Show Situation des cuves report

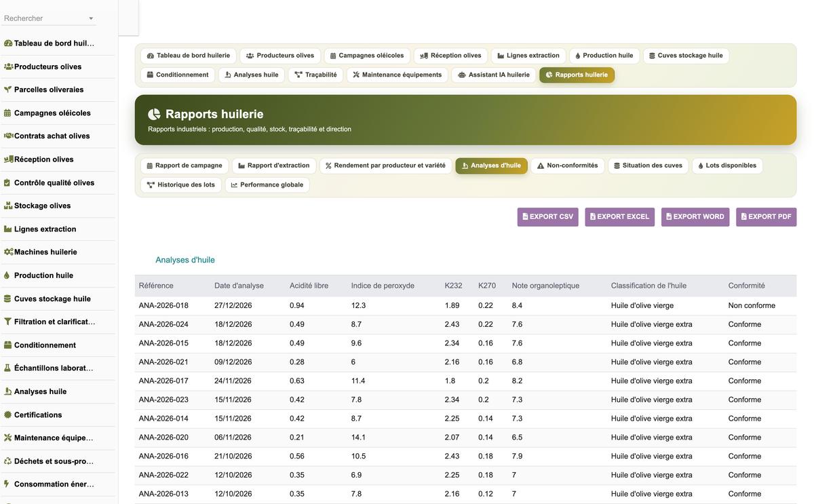click(x=647, y=166)
